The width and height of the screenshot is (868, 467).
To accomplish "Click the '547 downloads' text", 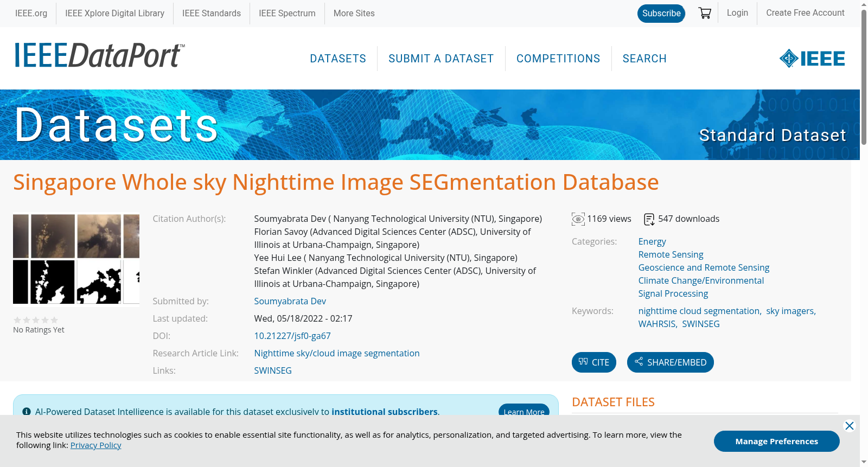I will coord(688,219).
